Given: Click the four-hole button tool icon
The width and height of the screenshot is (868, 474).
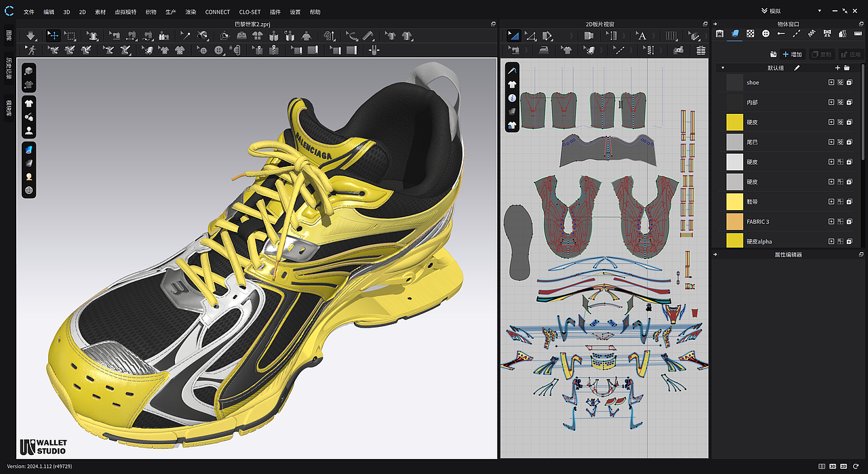Looking at the screenshot, I should (x=218, y=50).
